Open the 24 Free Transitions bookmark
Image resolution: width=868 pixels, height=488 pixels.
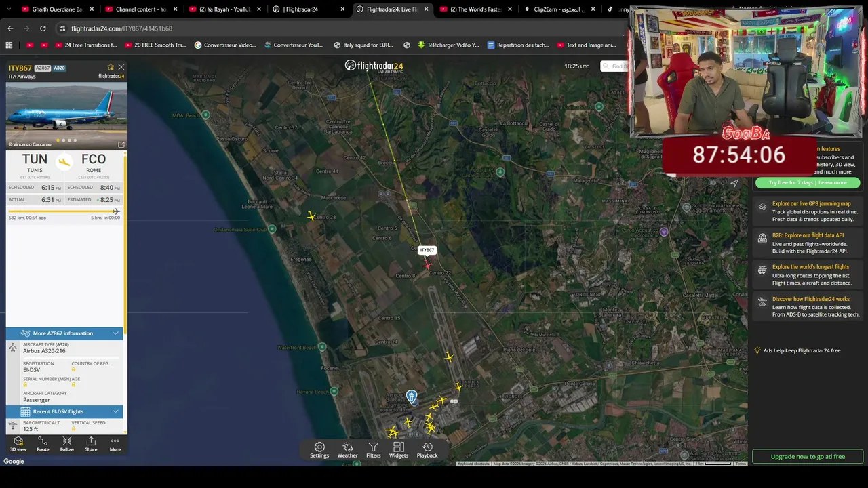point(85,45)
